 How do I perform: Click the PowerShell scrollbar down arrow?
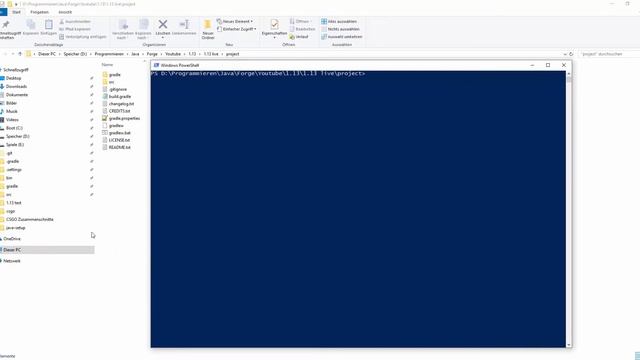point(569,345)
